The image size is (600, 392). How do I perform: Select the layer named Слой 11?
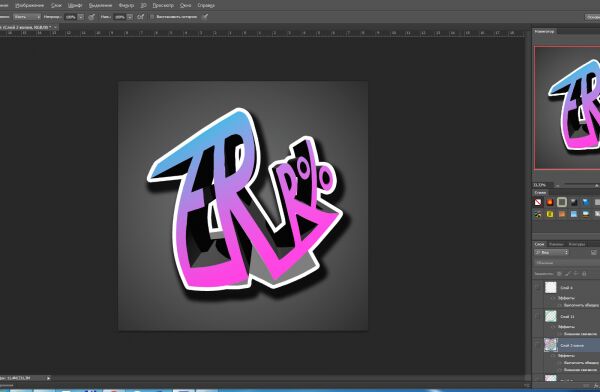point(567,317)
